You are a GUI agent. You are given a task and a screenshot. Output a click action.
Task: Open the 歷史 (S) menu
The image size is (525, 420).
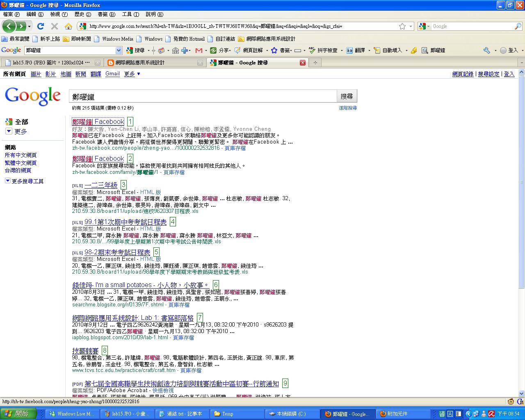tap(82, 14)
